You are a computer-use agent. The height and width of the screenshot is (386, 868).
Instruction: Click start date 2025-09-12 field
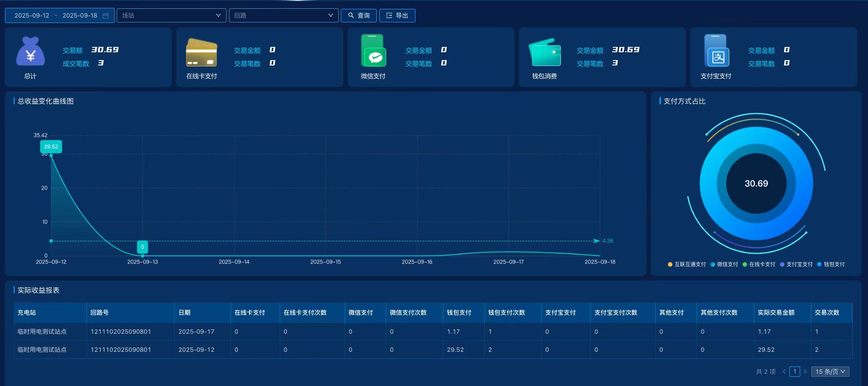point(32,16)
